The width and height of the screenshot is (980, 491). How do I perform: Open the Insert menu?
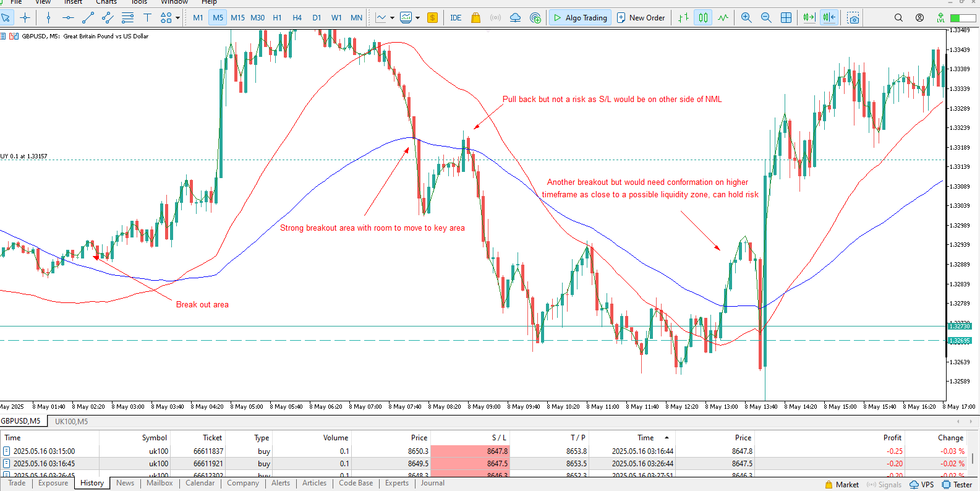[73, 2]
